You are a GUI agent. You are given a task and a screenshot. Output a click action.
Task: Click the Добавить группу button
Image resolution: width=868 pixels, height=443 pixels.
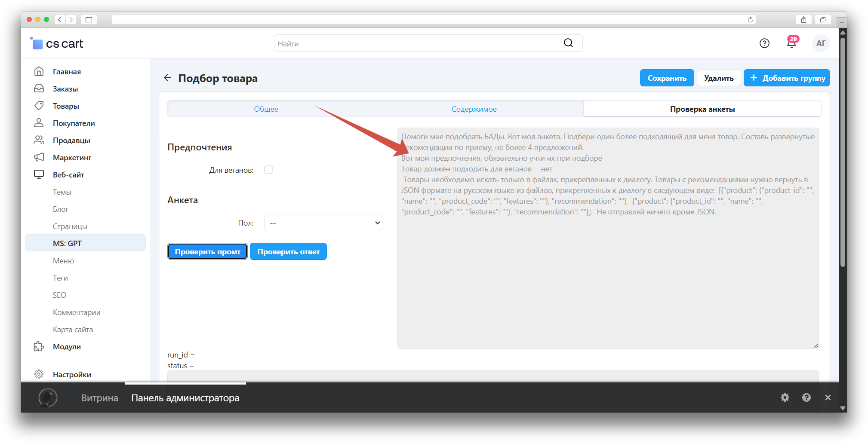coord(787,78)
